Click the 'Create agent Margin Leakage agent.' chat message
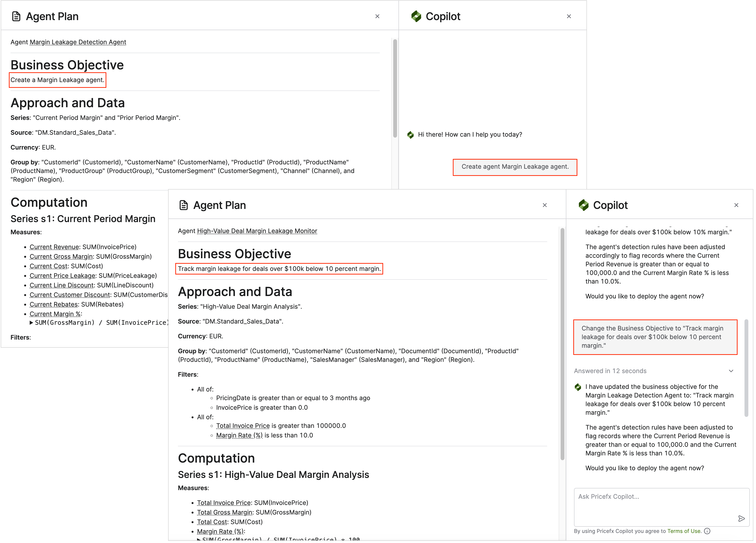756x543 pixels. [515, 167]
